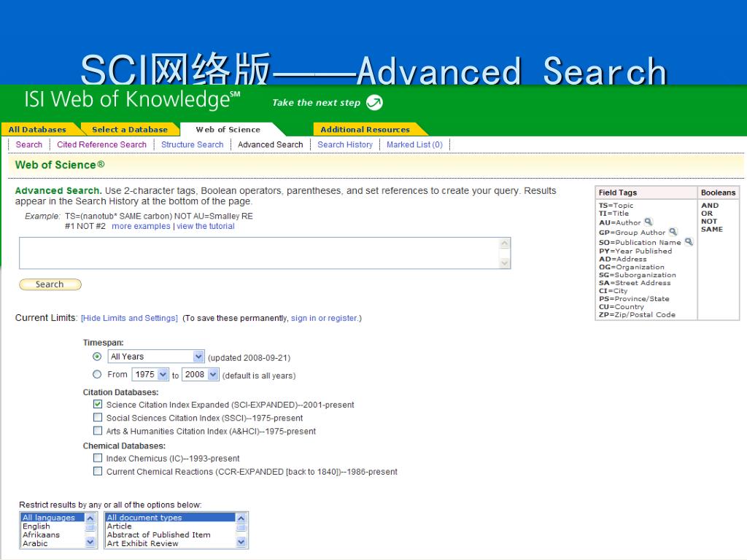Viewport: 747px width, 560px height.
Task: Open the 1975 start year dropdown
Action: tap(150, 374)
